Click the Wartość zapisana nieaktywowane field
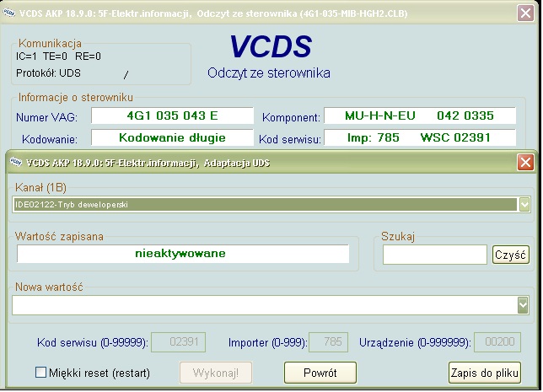 click(x=183, y=254)
